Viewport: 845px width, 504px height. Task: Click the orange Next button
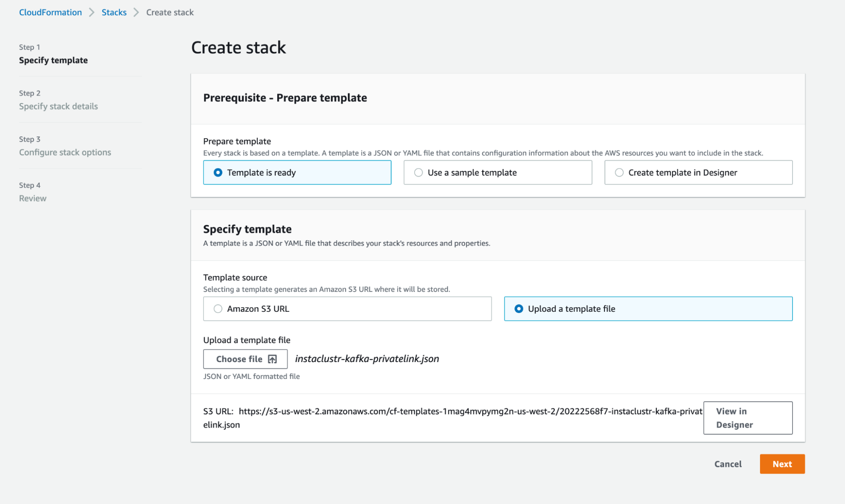coord(782,464)
